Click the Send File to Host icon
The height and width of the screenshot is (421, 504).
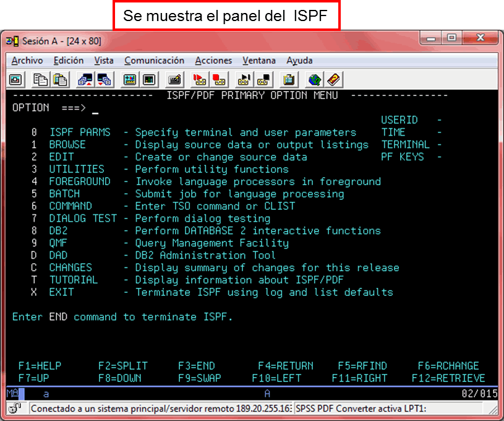pyautogui.click(x=85, y=79)
